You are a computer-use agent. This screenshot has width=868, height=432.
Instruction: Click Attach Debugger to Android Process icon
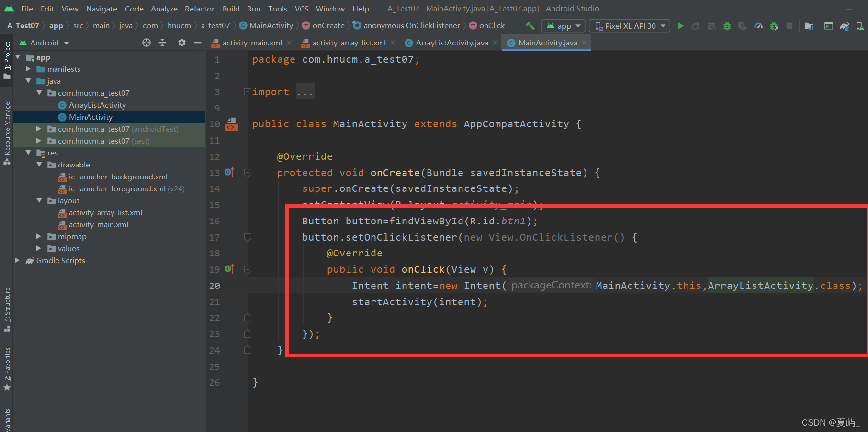[x=774, y=26]
